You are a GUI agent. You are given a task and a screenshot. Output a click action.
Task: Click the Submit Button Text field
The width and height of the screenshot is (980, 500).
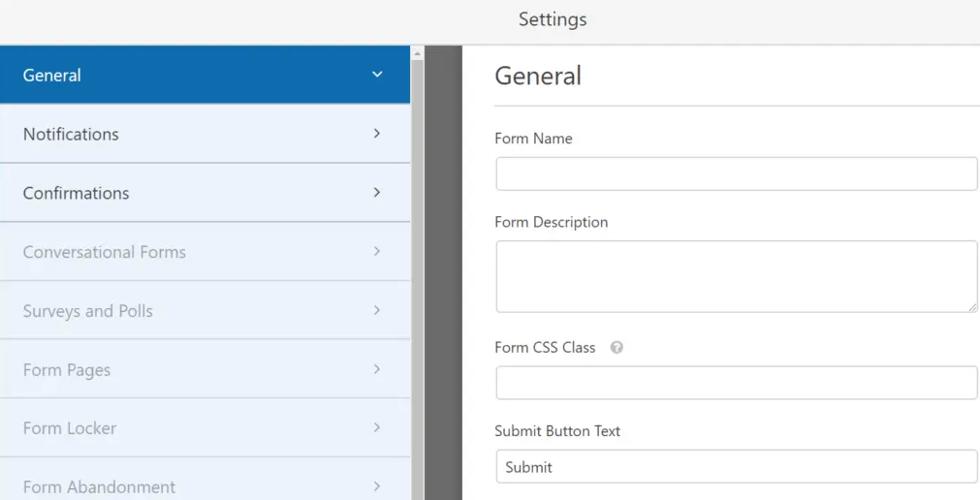tap(736, 467)
